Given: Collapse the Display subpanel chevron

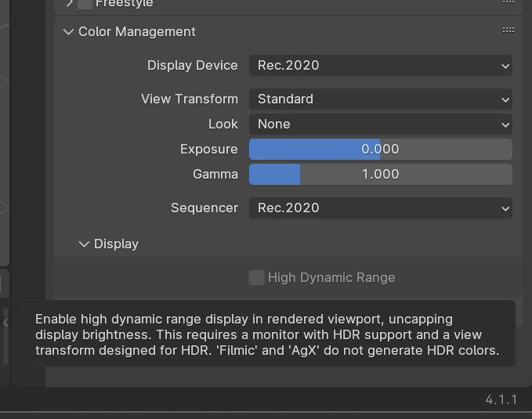Looking at the screenshot, I should click(84, 244).
